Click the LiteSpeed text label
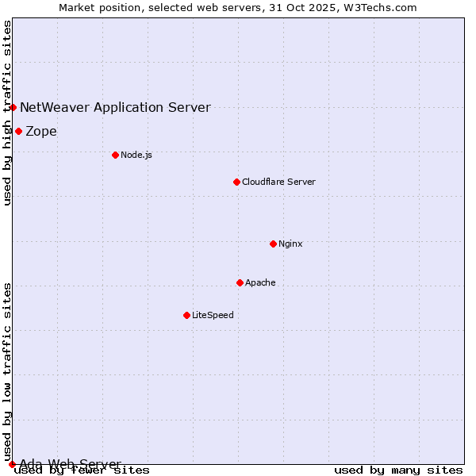The height and width of the screenshot is (476, 476). tap(213, 315)
